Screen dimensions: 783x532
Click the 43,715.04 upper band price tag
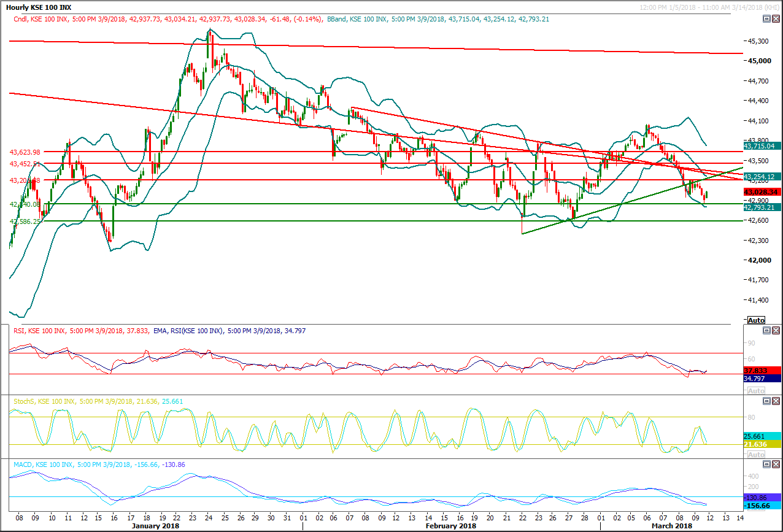point(761,146)
